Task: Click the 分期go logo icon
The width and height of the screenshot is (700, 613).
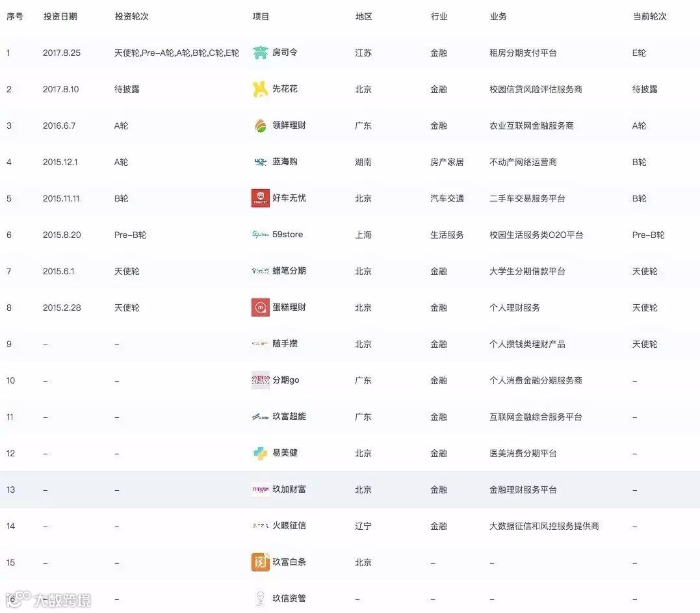Action: [x=260, y=380]
